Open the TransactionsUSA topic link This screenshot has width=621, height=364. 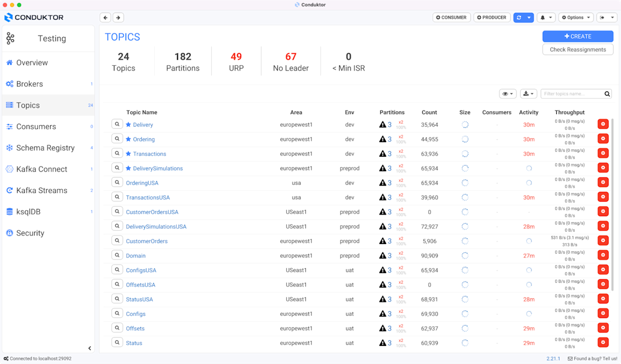(x=147, y=198)
